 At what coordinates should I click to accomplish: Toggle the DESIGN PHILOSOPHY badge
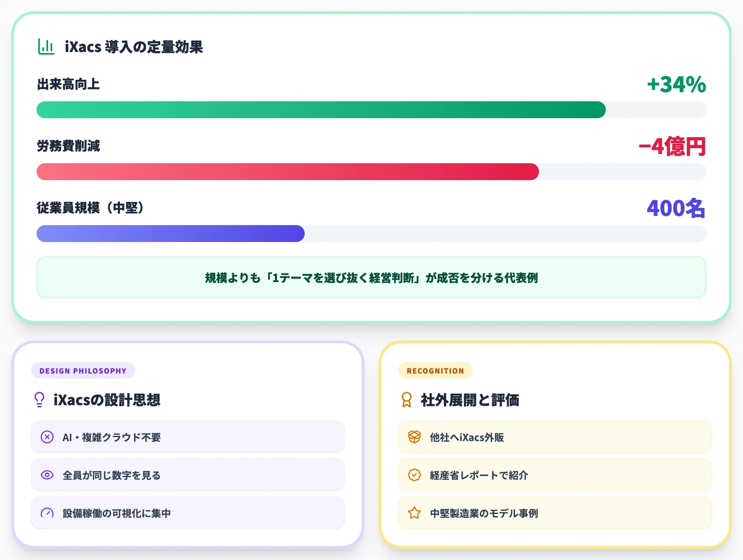[83, 371]
